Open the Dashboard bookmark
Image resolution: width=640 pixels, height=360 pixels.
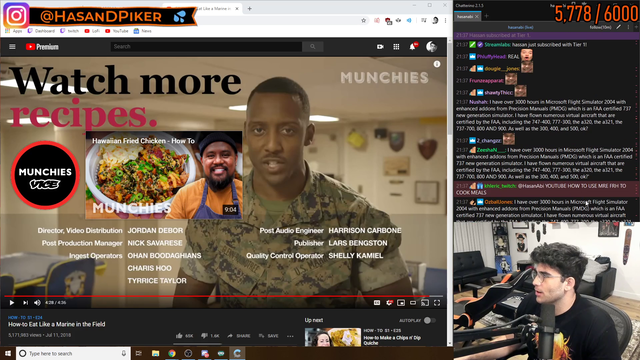click(41, 31)
